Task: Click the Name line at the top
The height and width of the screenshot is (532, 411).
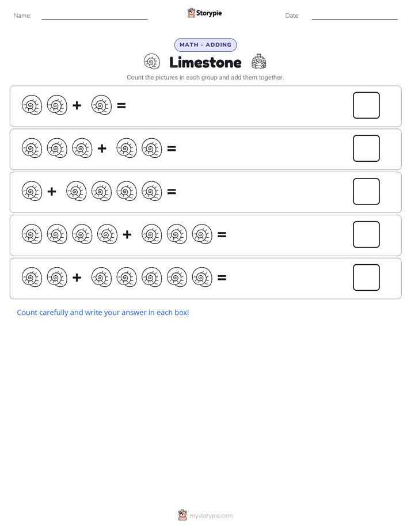Action: [94, 18]
